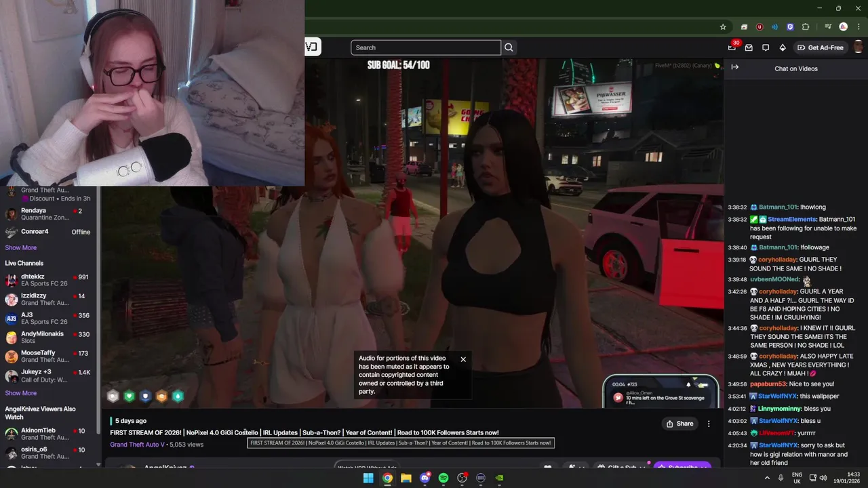This screenshot has height=488, width=868.
Task: Click the search magnifier button
Action: click(509, 47)
